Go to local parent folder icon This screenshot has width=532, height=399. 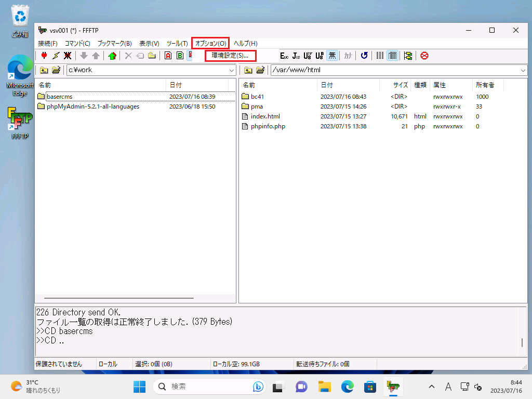click(44, 70)
